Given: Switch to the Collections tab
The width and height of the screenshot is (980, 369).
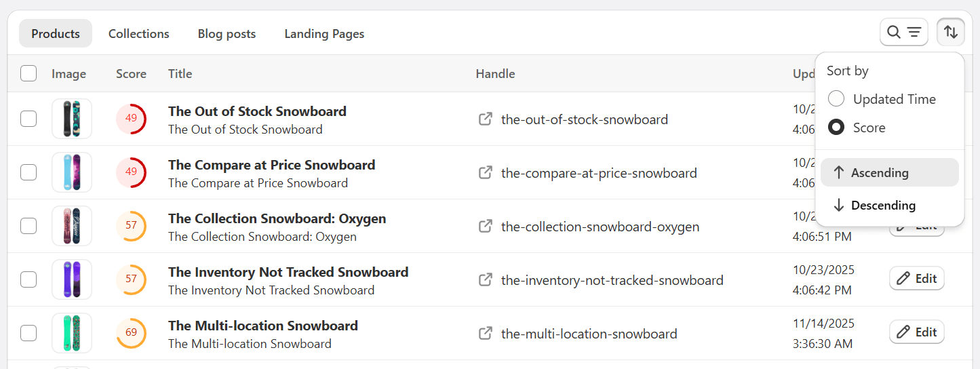Looking at the screenshot, I should click(139, 34).
